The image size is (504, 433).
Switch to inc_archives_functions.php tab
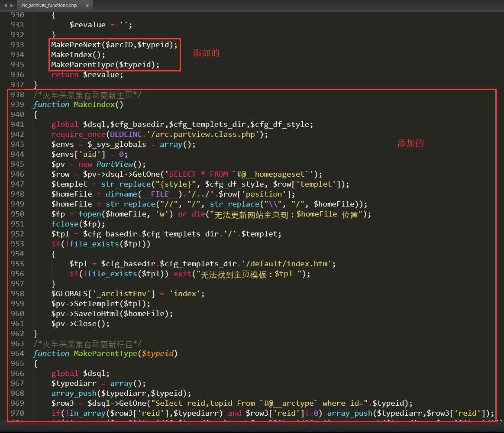coord(48,6)
